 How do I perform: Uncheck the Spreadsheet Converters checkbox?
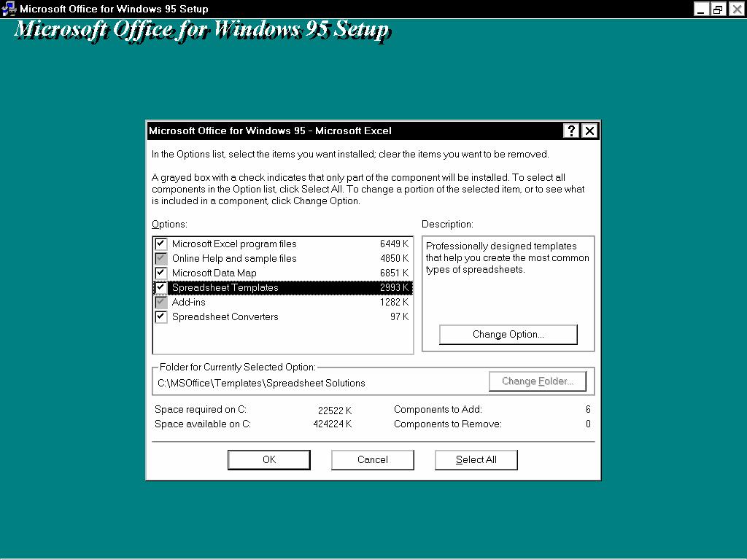pyautogui.click(x=161, y=316)
